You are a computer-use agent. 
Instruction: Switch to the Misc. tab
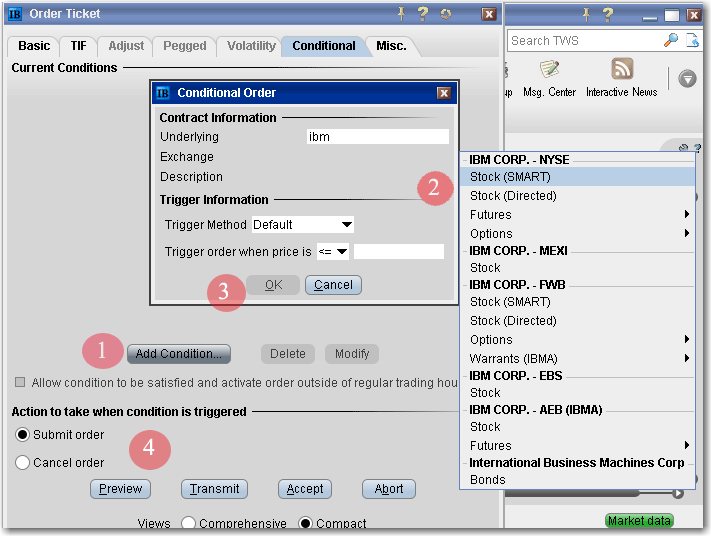pos(391,46)
